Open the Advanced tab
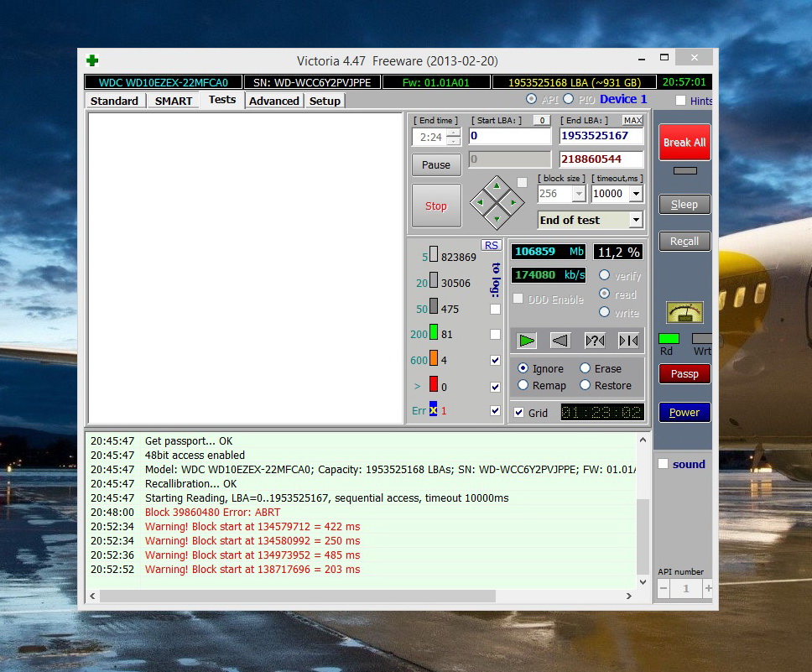The height and width of the screenshot is (672, 812). click(273, 101)
